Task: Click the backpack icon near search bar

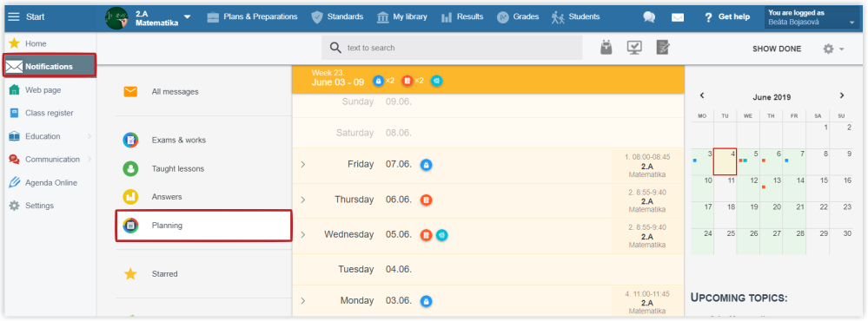Action: pos(606,48)
